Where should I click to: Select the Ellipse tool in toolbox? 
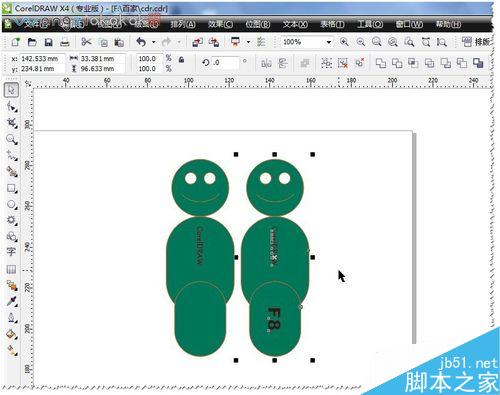[12, 204]
